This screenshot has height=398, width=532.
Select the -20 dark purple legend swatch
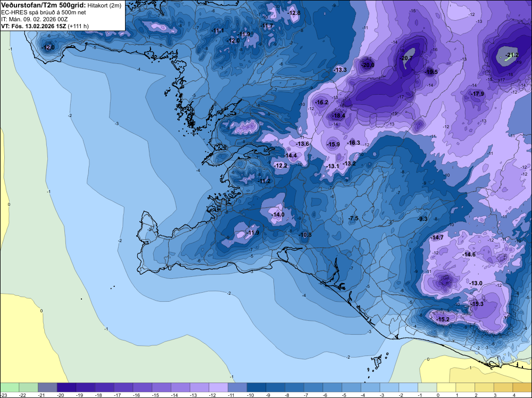tap(66, 387)
